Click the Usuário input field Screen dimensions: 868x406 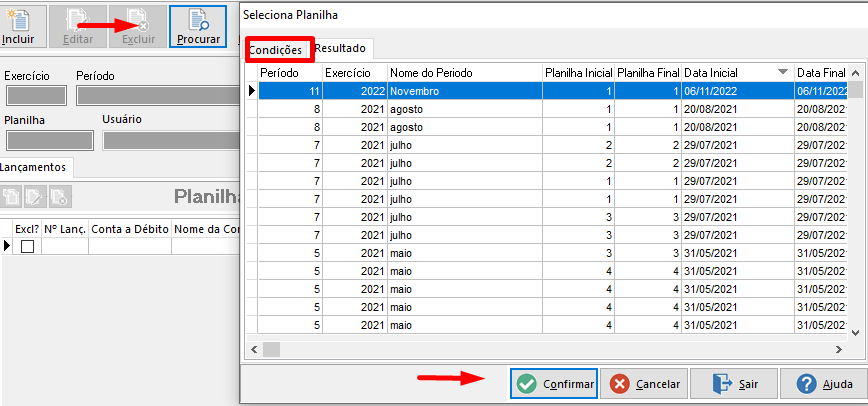[171, 140]
